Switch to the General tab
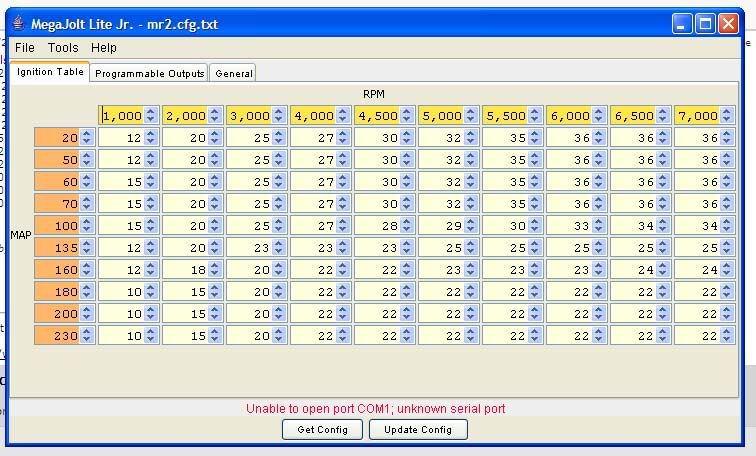The height and width of the screenshot is (456, 756). [233, 73]
